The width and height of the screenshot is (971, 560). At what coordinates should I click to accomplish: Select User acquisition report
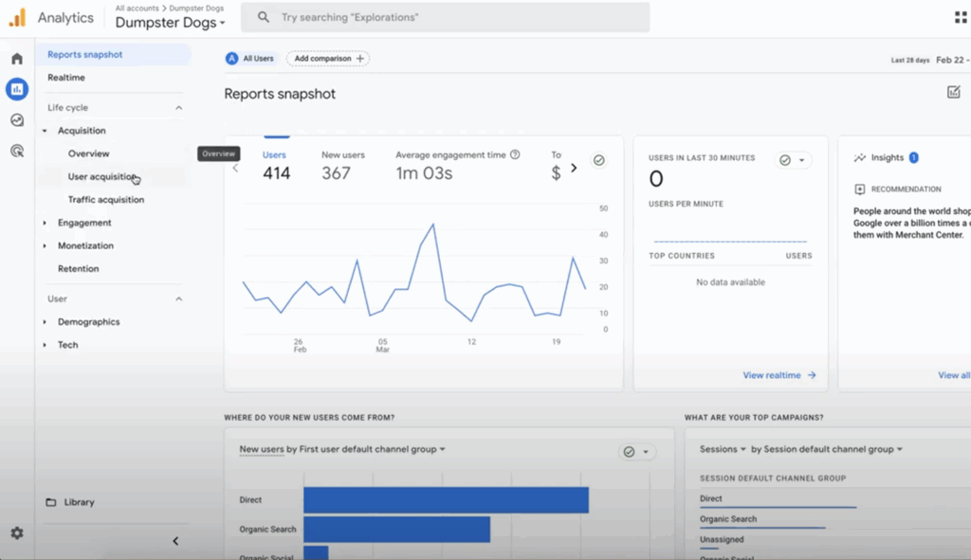click(x=102, y=176)
